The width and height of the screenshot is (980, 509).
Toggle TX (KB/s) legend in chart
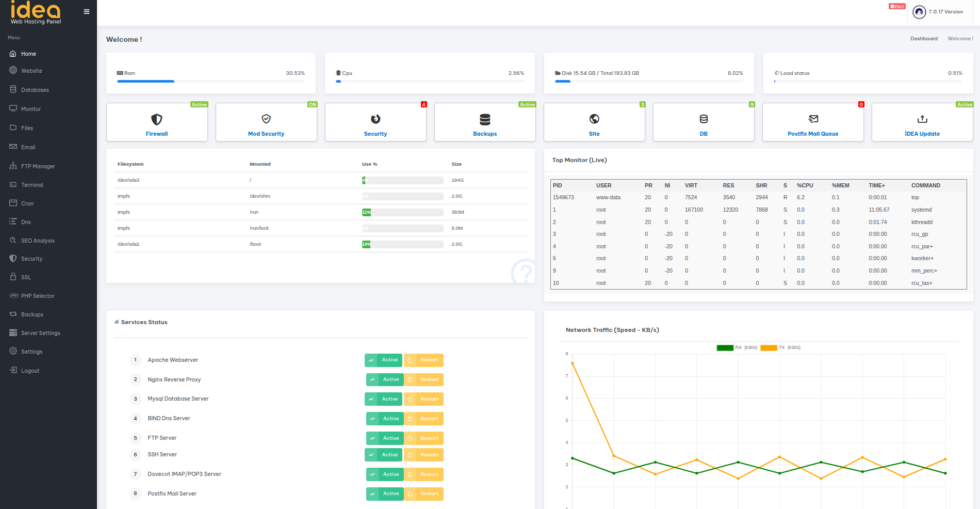pos(780,347)
